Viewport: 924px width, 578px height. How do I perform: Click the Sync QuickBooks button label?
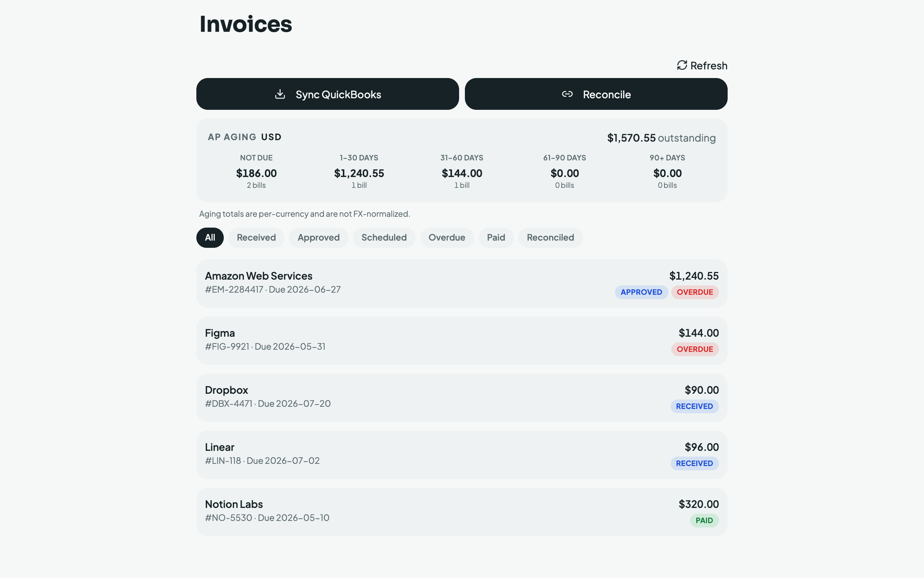click(x=338, y=94)
